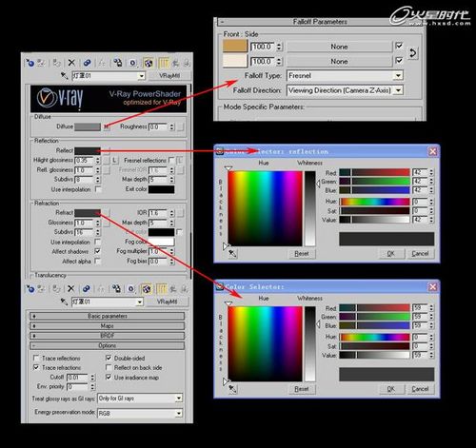Image resolution: width=476 pixels, height=448 pixels.
Task: Click Refract color swatch
Action: click(88, 213)
